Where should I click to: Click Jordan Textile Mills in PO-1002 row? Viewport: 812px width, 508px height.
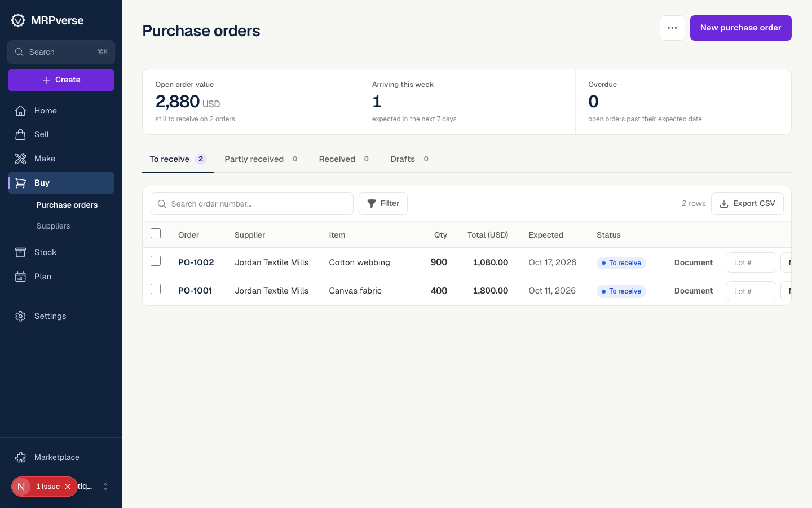(272, 262)
